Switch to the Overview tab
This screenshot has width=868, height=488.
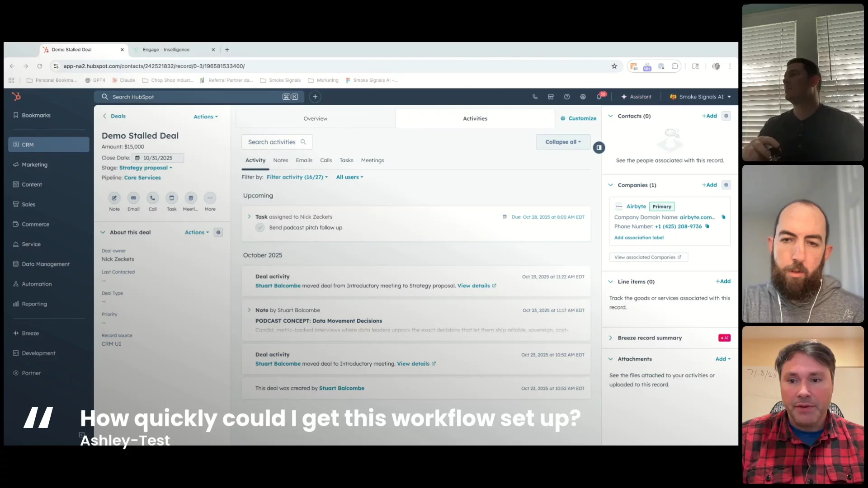[x=315, y=119]
